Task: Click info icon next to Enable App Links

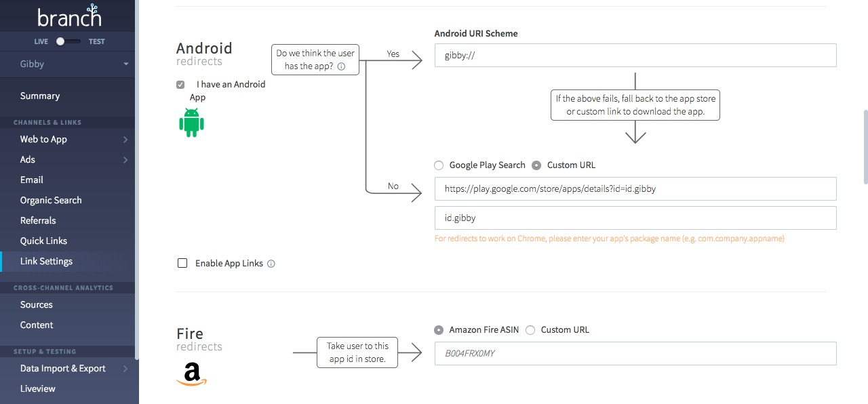Action: tap(271, 264)
